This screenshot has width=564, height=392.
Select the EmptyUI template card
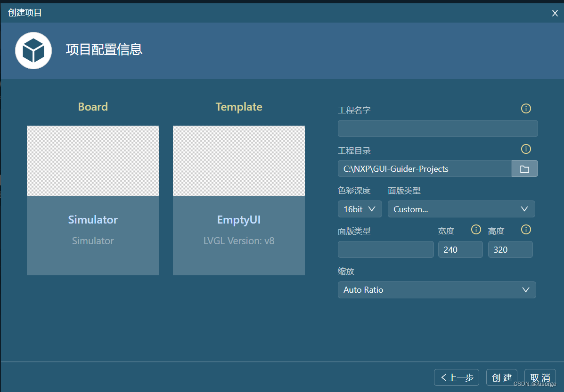tap(239, 200)
